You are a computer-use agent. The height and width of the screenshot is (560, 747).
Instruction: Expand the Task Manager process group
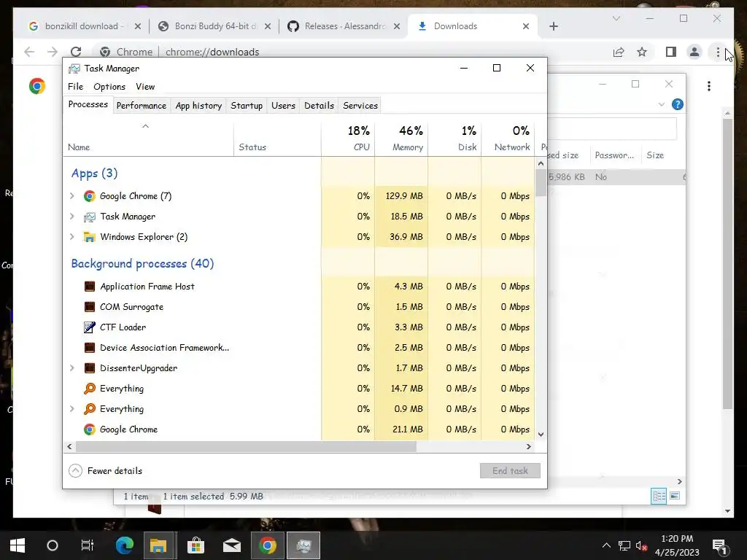click(x=72, y=216)
